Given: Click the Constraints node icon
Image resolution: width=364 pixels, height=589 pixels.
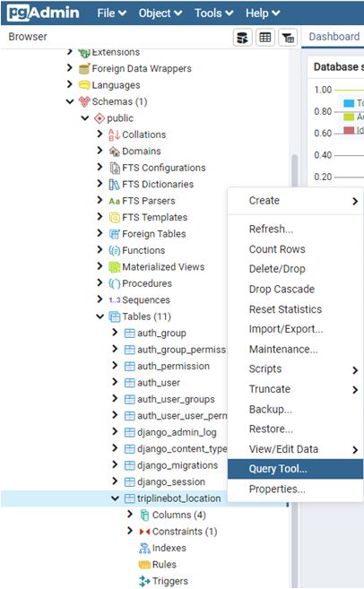Looking at the screenshot, I should pyautogui.click(x=144, y=532).
